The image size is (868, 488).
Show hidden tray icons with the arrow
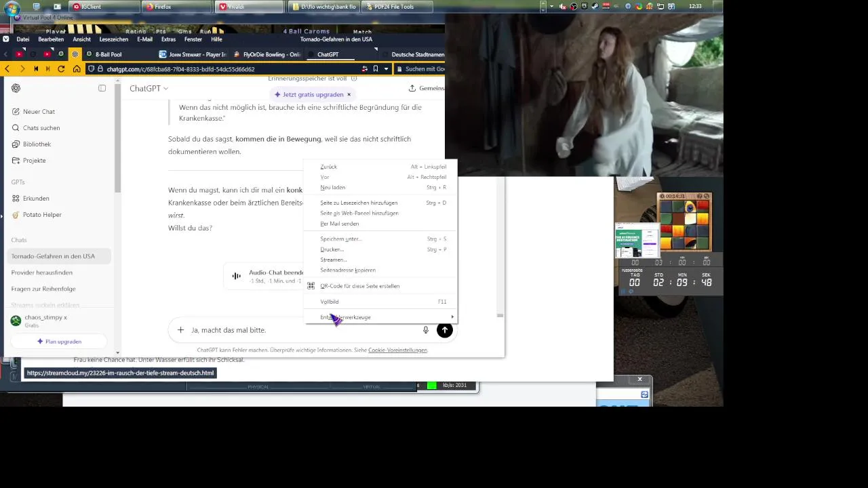point(552,7)
